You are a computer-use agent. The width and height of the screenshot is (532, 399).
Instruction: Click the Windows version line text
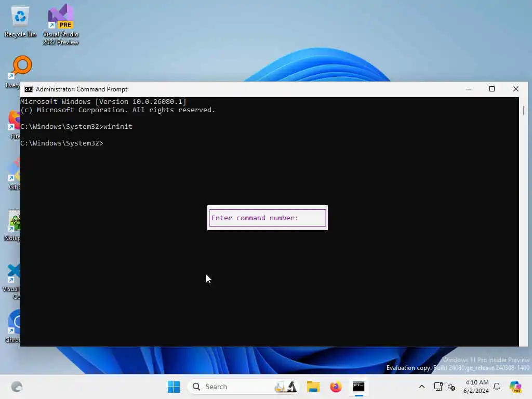[103, 101]
